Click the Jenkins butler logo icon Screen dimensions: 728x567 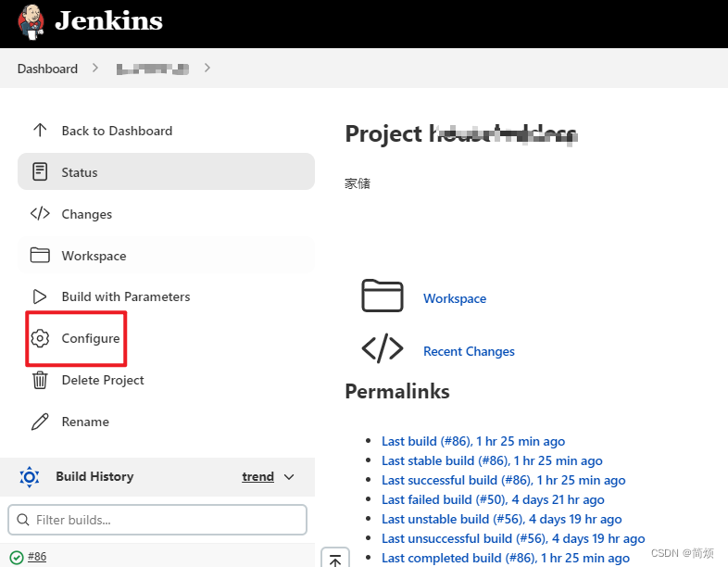[x=30, y=22]
